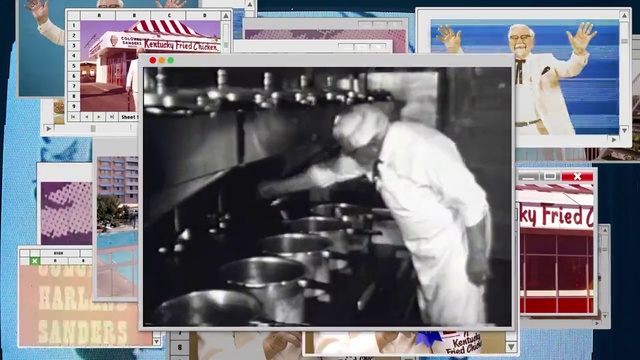Click the horizontal scrollbar thumb below the spreadsheet
This screenshot has height=360, width=640.
click(x=93, y=129)
